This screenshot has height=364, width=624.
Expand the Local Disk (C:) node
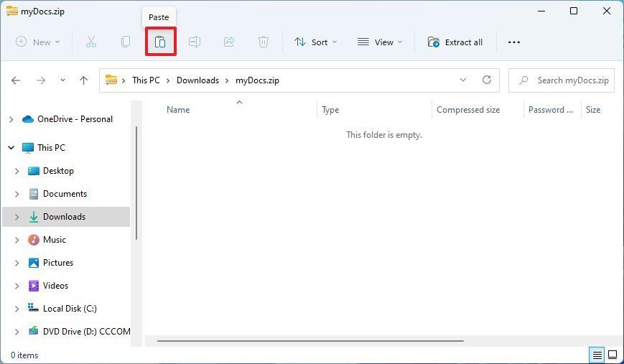(x=17, y=309)
